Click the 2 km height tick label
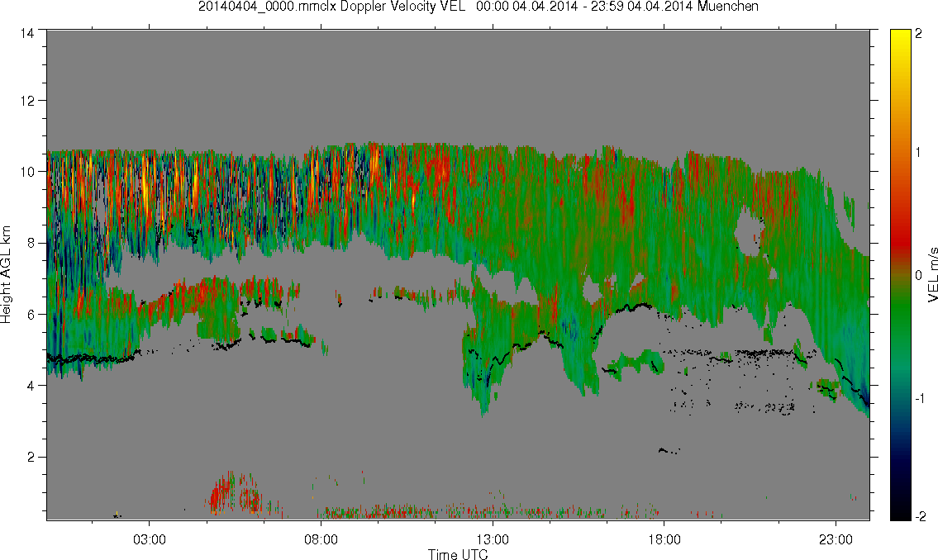 click(31, 458)
